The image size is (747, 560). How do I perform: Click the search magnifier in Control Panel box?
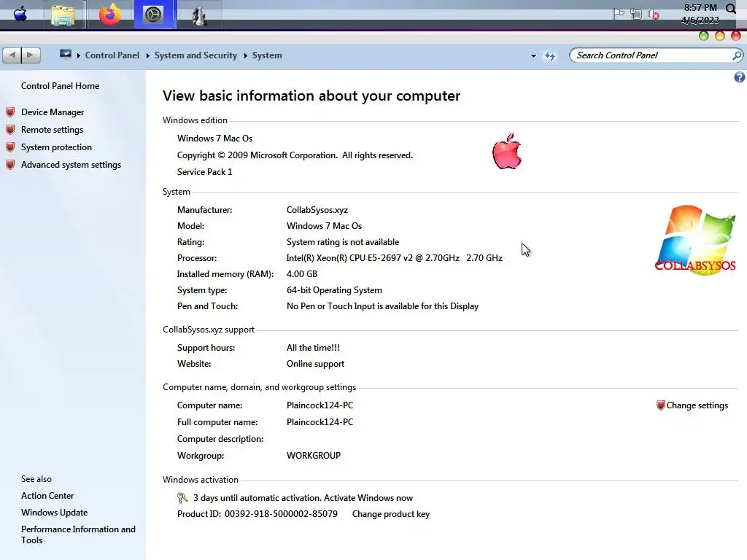[737, 55]
